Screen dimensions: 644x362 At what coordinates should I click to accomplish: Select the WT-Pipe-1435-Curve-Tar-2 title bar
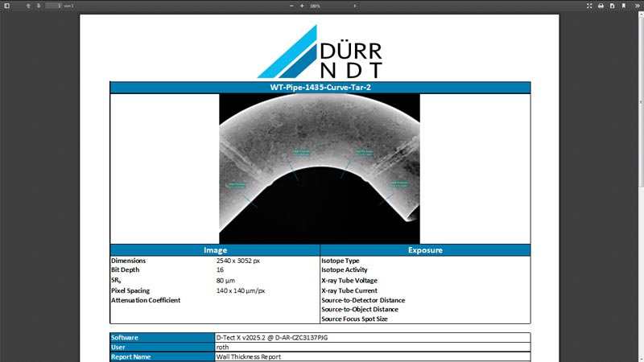pyautogui.click(x=320, y=88)
